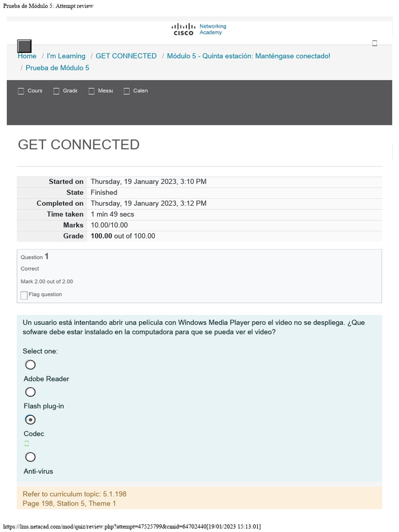Open the Home breadcrumb link

27,56
